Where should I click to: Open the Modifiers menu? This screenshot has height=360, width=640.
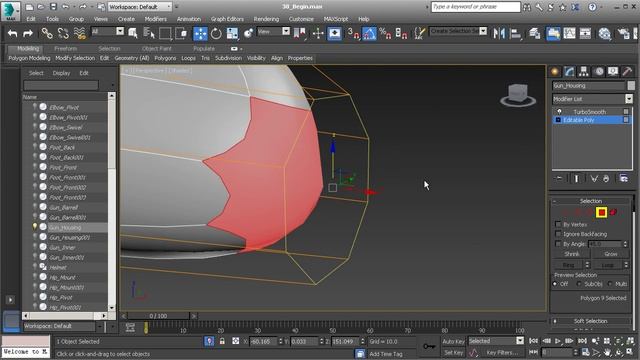pos(156,19)
